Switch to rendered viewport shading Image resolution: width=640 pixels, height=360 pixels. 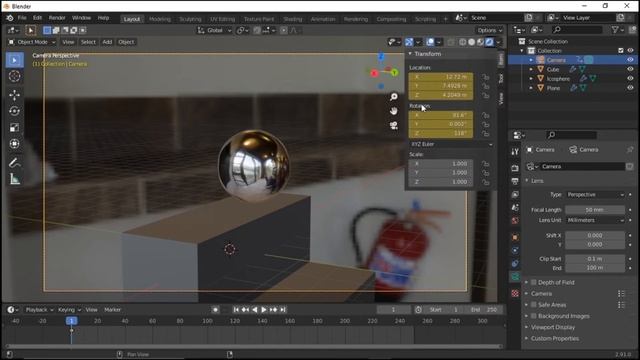click(x=489, y=42)
